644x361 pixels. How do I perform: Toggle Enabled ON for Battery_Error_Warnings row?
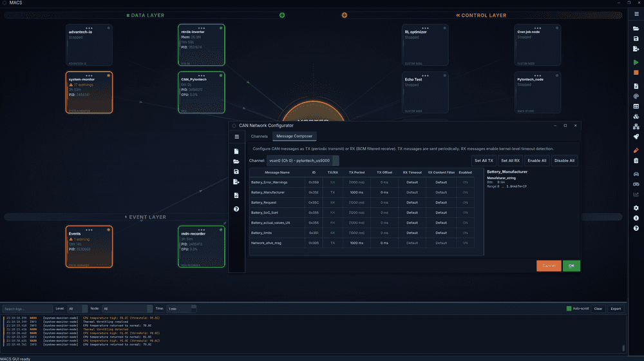[x=466, y=182]
